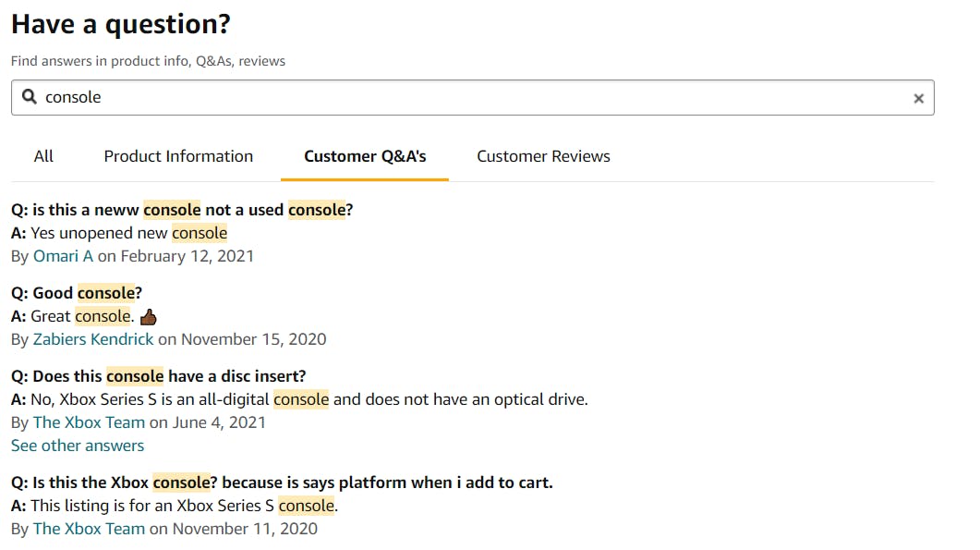Click the thumbs up emoji after "Great console."
The image size is (980, 550).
pyautogui.click(x=148, y=317)
